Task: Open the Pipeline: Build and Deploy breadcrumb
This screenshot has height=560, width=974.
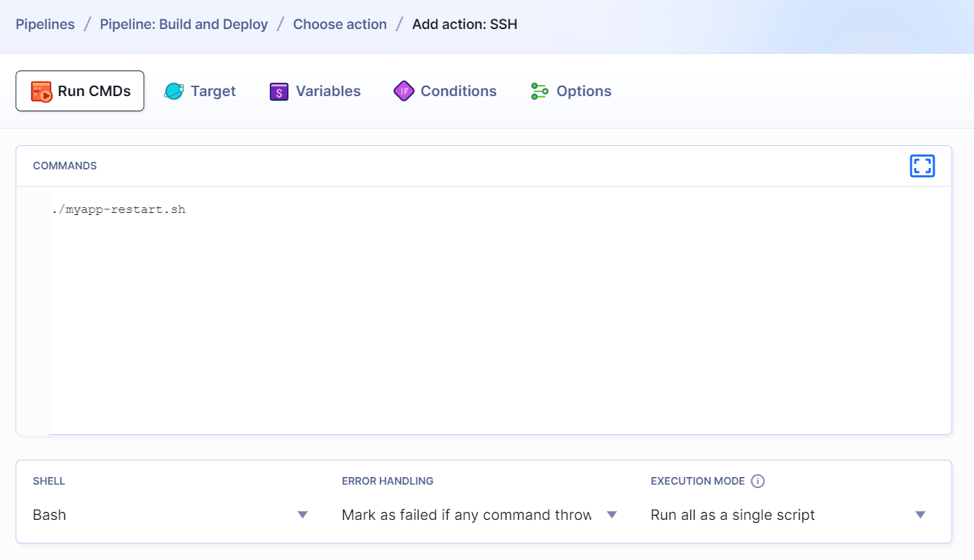Action: click(x=183, y=24)
